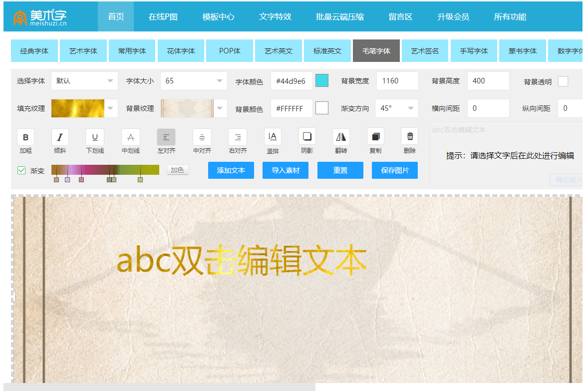This screenshot has width=588, height=391.
Task: Add shadow with the 阴影 icon
Action: (307, 137)
